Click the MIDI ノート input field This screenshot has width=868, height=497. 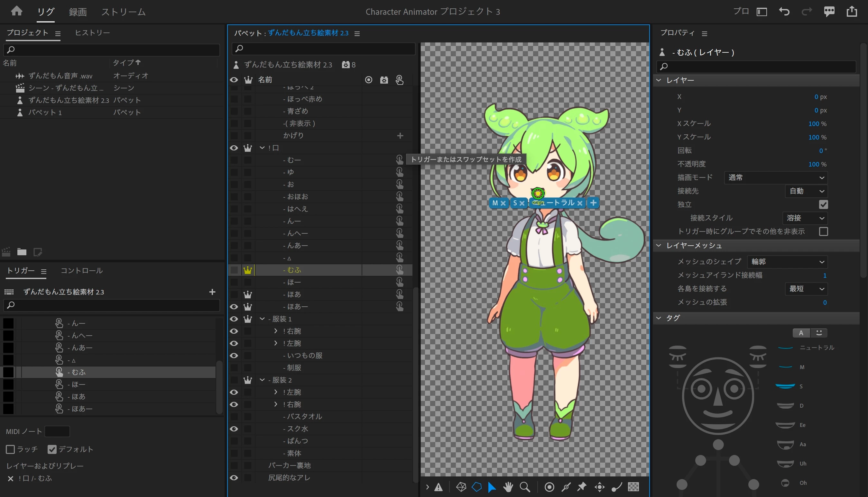click(57, 431)
